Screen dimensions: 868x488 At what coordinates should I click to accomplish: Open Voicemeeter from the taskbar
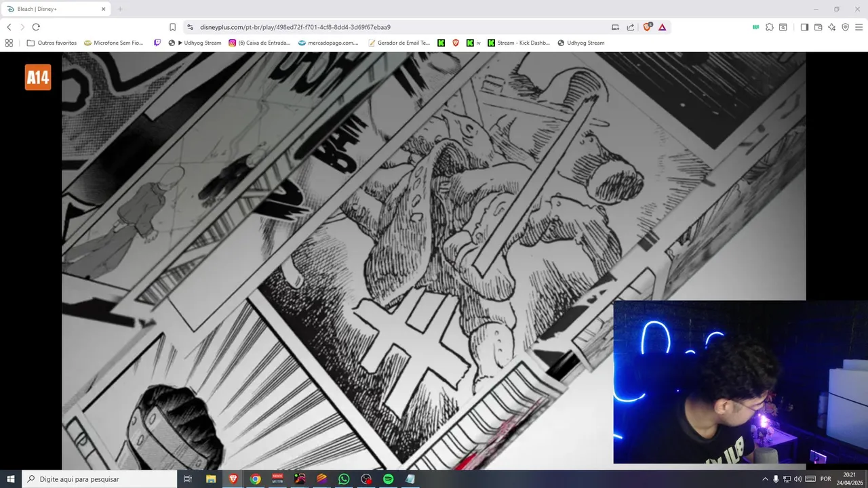[x=277, y=479]
